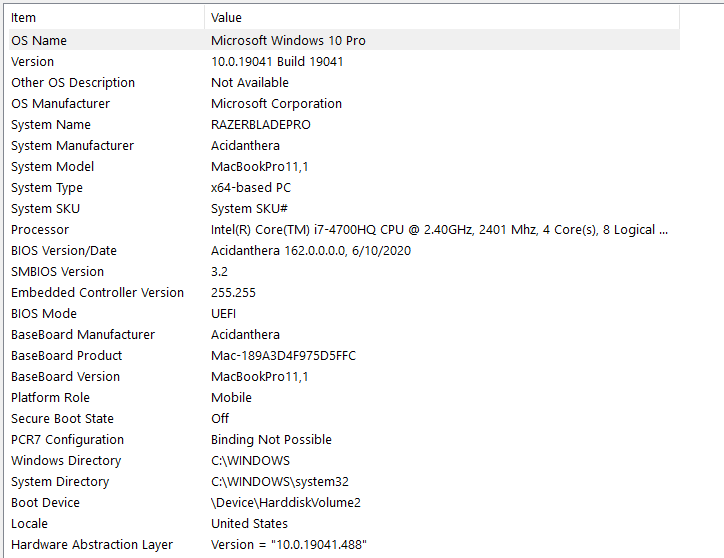Screen dimensions: 724x558
Task: Select the System Type row
Action: pyautogui.click(x=47, y=187)
